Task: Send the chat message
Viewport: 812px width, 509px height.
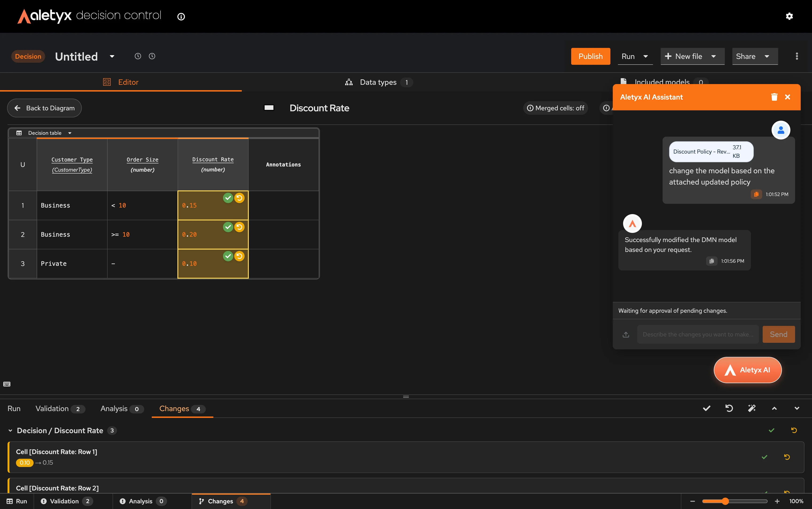Action: [779, 334]
